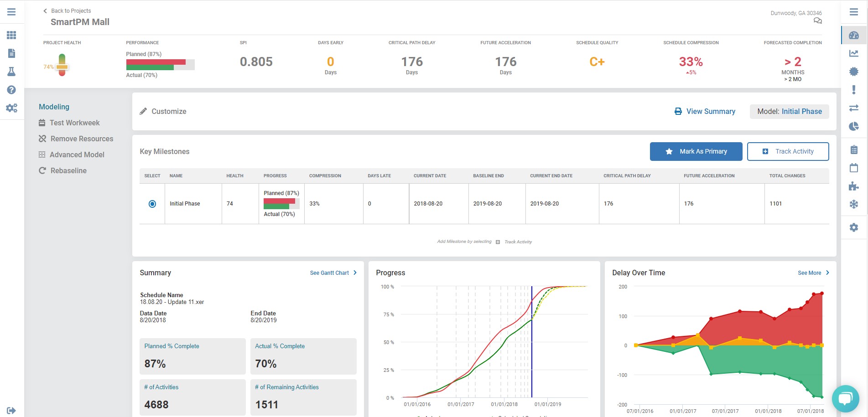Open the pie chart panel from the right sidebar
This screenshot has width=868, height=417.
(x=853, y=126)
